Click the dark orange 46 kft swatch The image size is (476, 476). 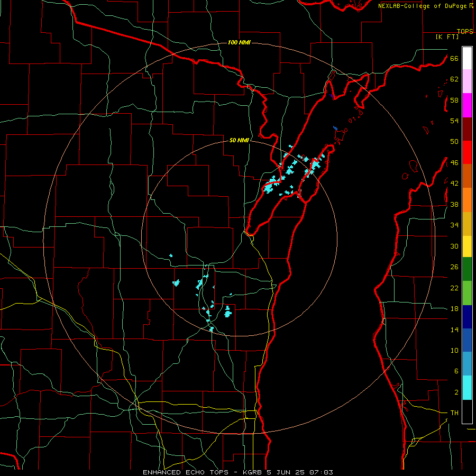pyautogui.click(x=467, y=176)
